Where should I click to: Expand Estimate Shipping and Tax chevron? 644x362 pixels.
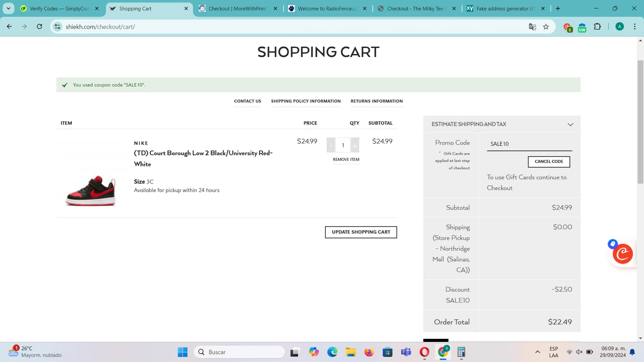coord(570,124)
